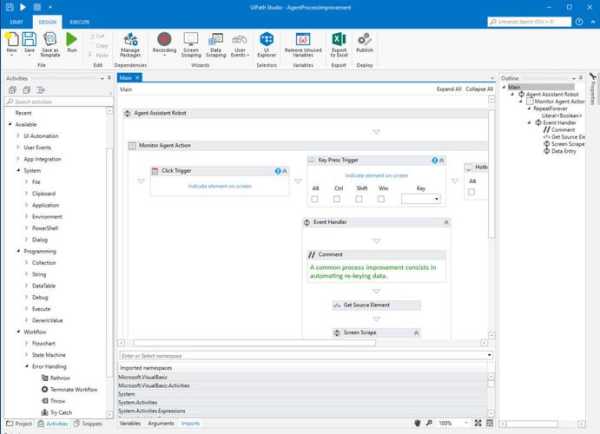
Task: Click the play icon in the title bar
Action: pyautogui.click(x=23, y=7)
